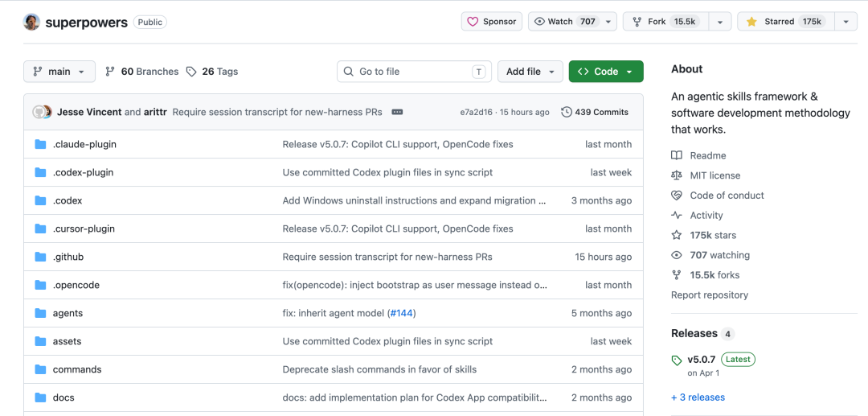Open the Add file dropdown

click(530, 72)
